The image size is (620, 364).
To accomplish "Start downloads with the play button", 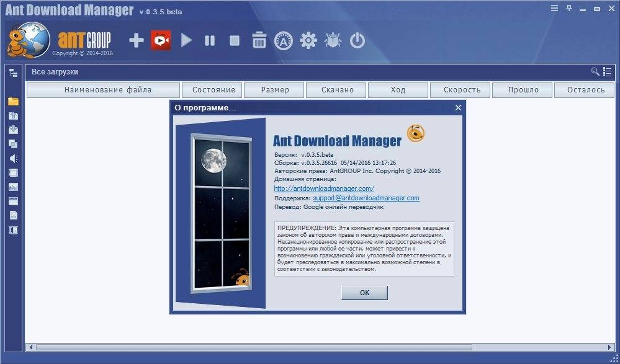I will click(x=186, y=40).
